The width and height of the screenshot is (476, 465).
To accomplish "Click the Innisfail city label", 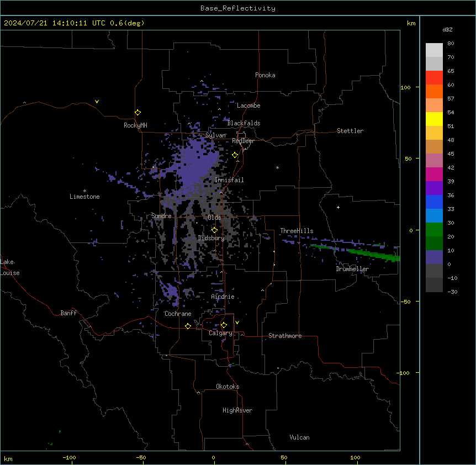I will 229,180.
